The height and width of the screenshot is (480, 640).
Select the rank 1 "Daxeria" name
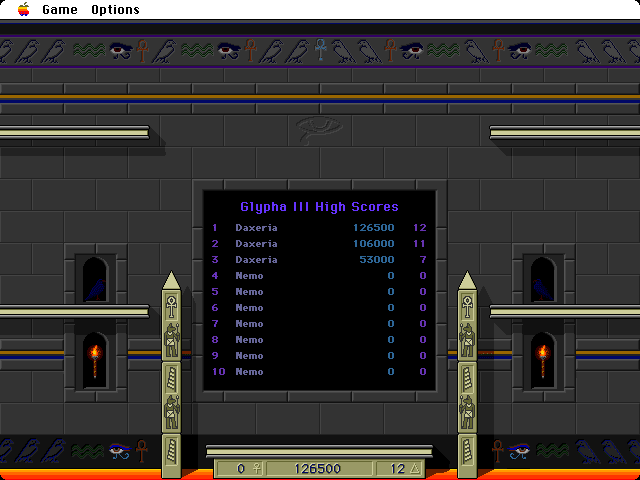point(256,227)
